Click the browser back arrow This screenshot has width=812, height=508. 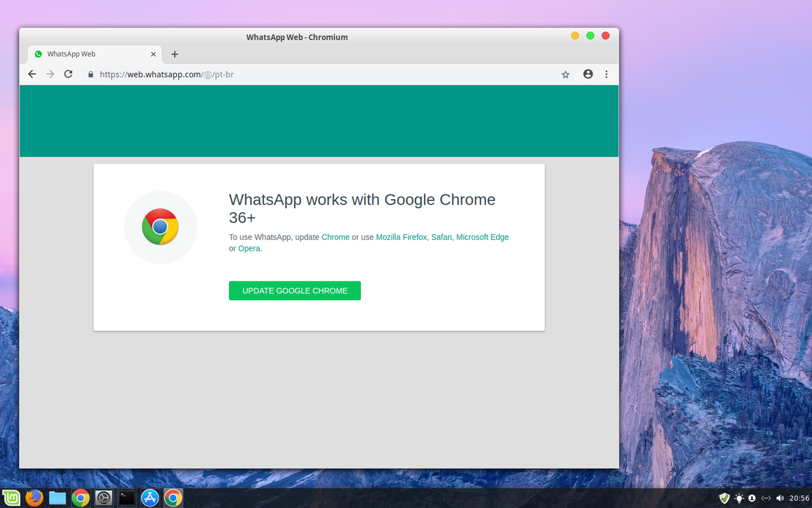pos(32,74)
